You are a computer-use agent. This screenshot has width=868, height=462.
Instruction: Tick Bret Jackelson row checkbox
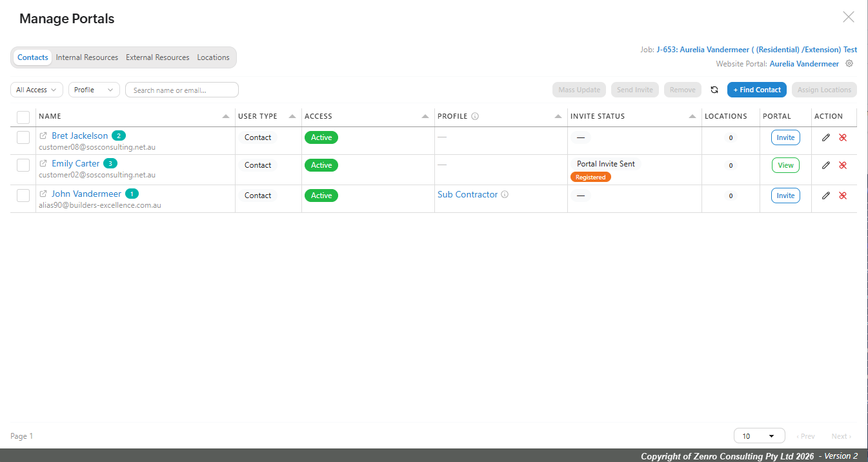pos(23,137)
